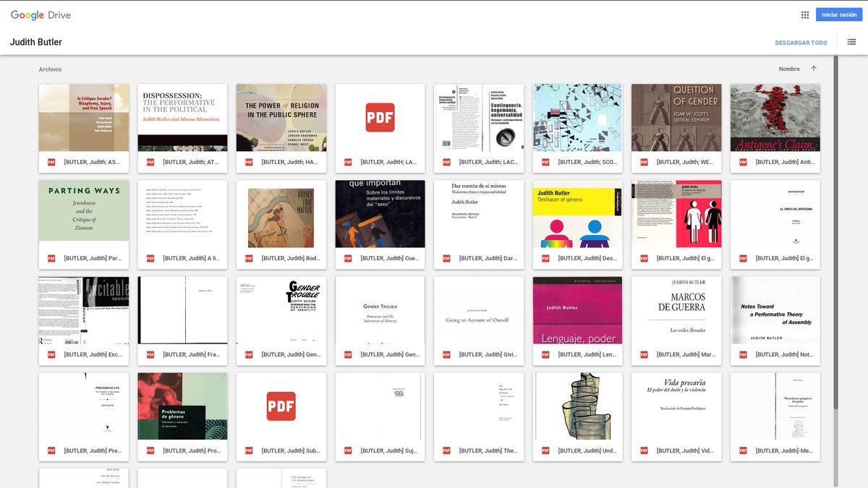Click PDF icon of '[BUTLER, Judith] Not...'
Screen dimensions: 868x488
pyautogui.click(x=743, y=354)
